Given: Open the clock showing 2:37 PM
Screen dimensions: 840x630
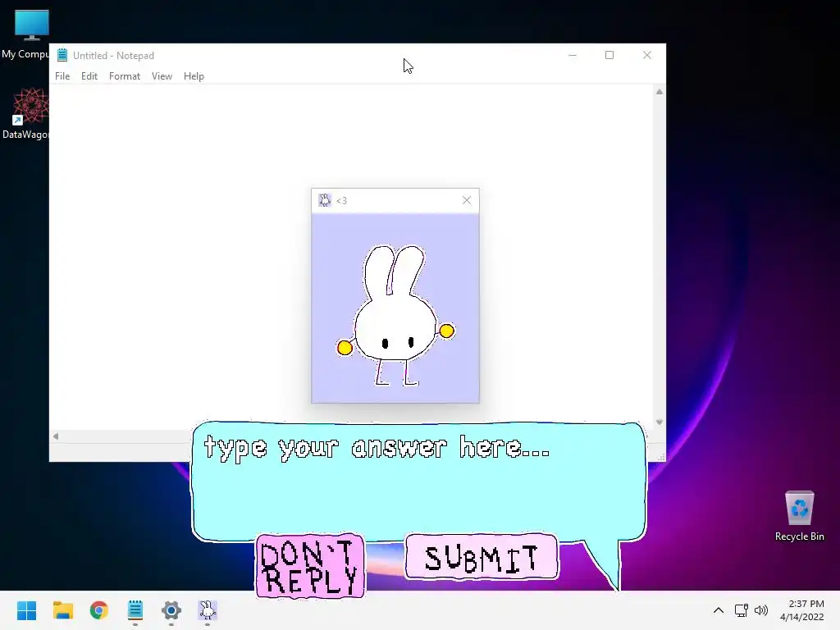Looking at the screenshot, I should (x=802, y=610).
